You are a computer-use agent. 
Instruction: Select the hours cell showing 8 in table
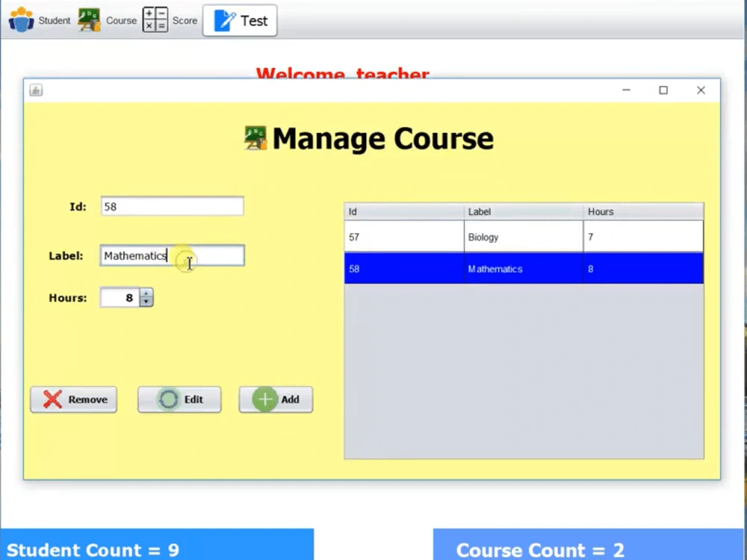pos(644,269)
